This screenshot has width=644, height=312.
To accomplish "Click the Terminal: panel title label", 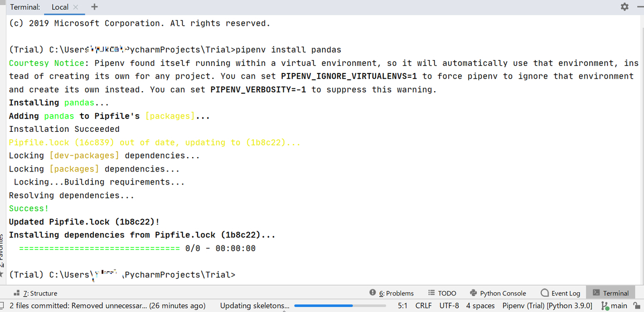I will pyautogui.click(x=26, y=7).
